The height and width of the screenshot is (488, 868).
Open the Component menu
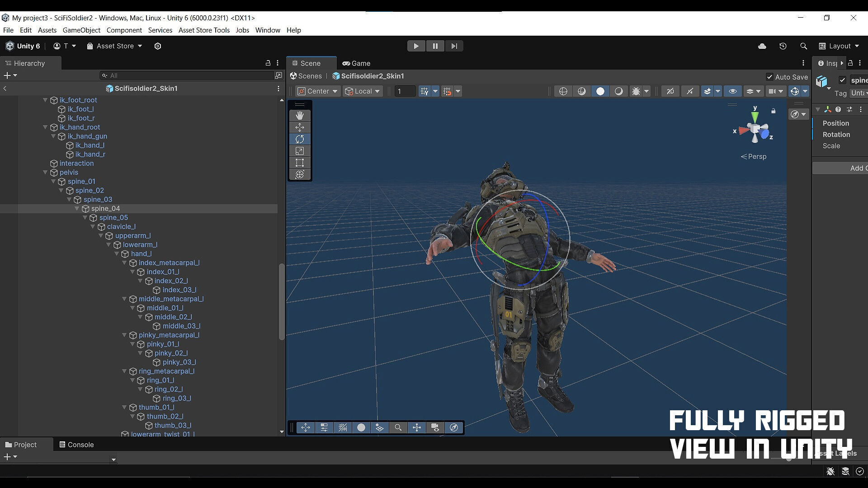pyautogui.click(x=124, y=30)
